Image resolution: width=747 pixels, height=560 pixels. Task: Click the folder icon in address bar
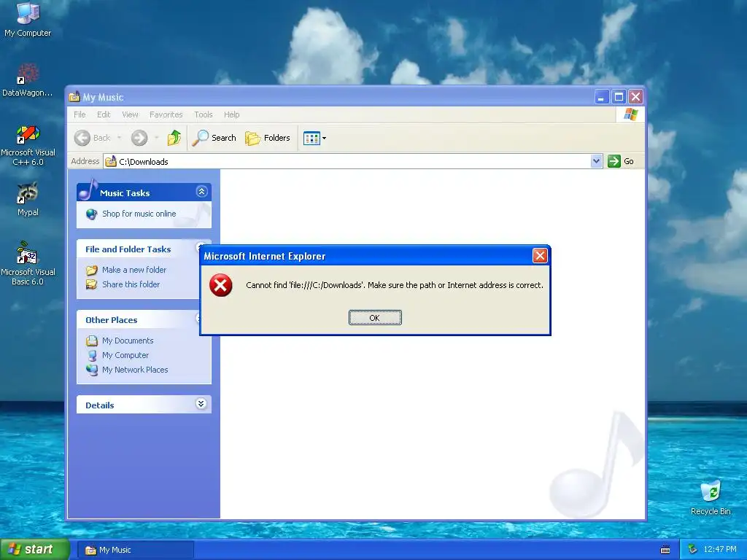tap(111, 161)
